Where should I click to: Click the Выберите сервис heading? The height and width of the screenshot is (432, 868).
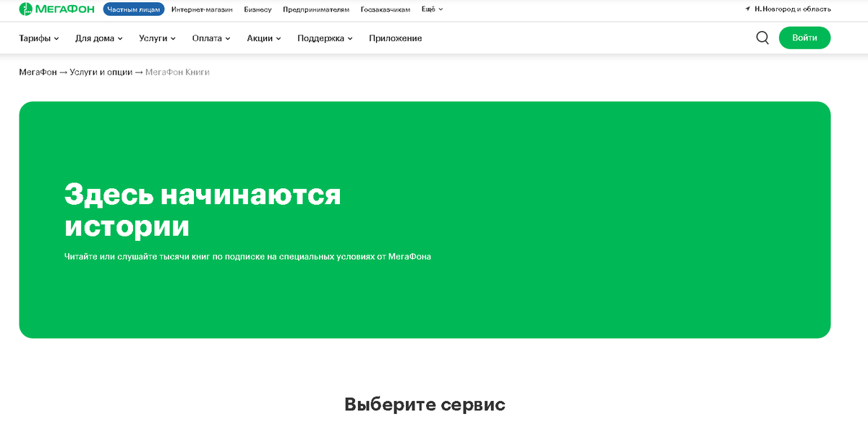(425, 405)
